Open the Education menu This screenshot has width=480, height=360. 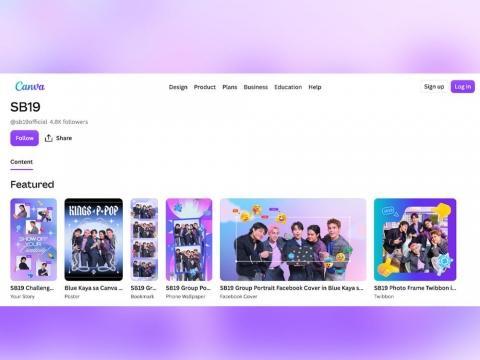288,87
